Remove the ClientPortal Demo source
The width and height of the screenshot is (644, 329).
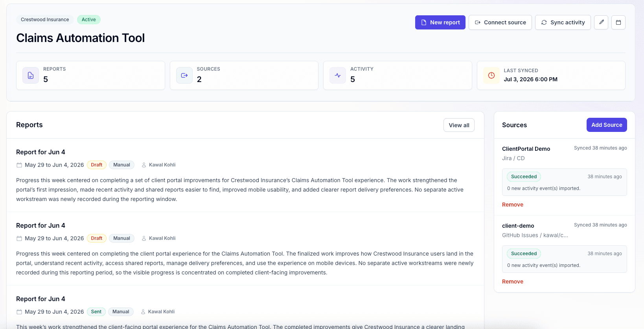point(513,205)
